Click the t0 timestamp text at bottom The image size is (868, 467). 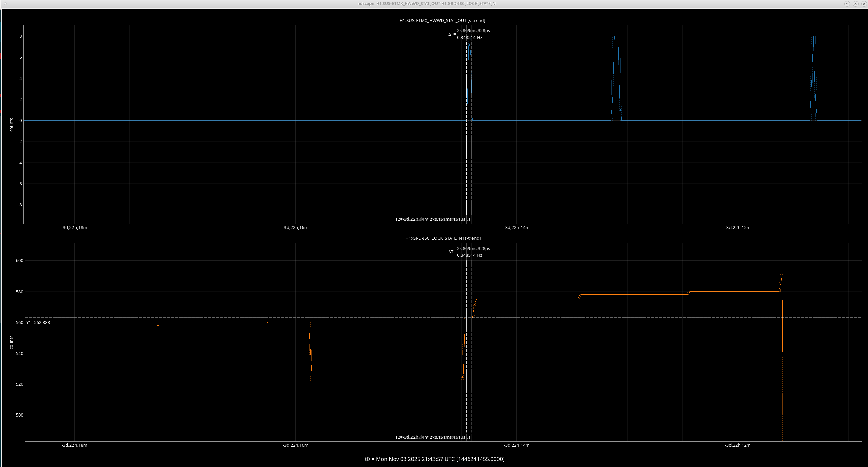(435, 459)
